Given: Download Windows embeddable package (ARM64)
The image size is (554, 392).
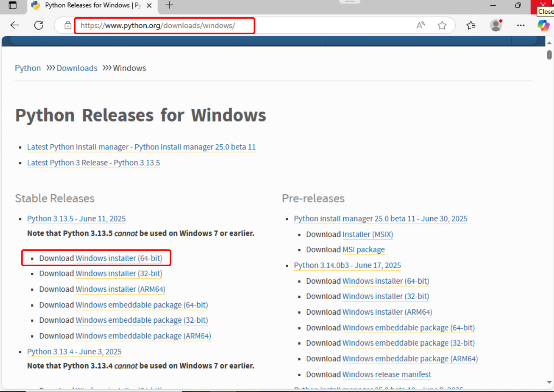Looking at the screenshot, I should (x=143, y=336).
